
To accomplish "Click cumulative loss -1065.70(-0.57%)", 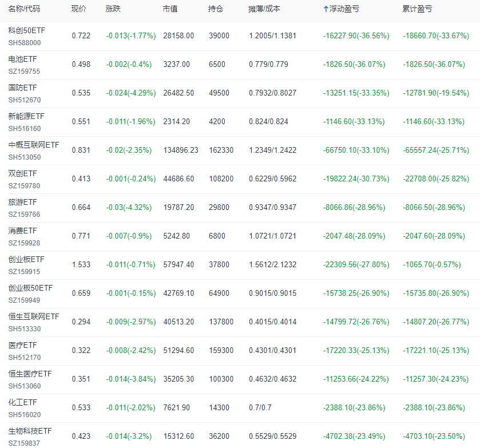I will tap(431, 265).
